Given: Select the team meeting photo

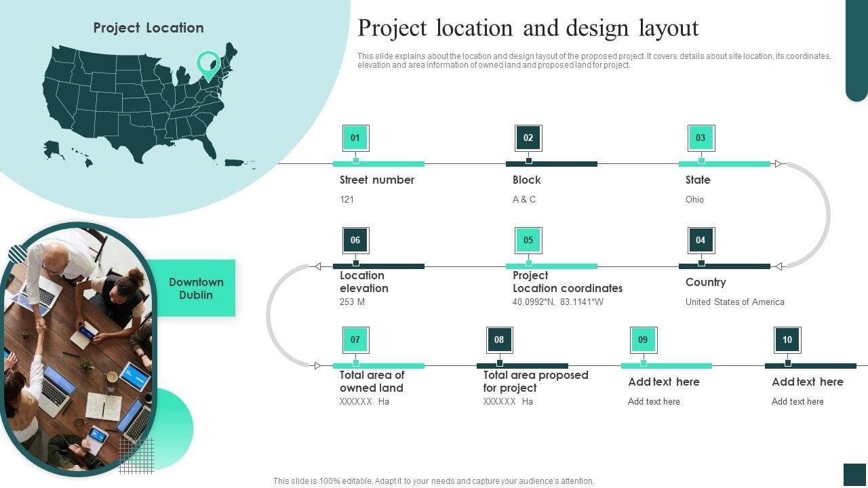Looking at the screenshot, I should pyautogui.click(x=79, y=349).
